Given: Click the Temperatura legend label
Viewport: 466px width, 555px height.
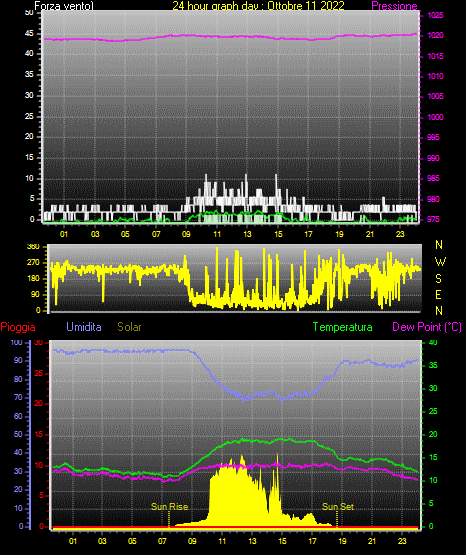Looking at the screenshot, I should coord(343,327).
